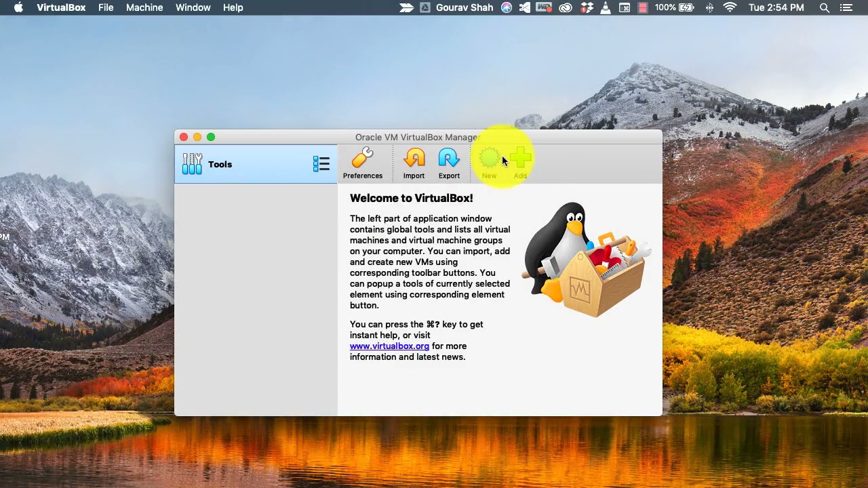Click the Welcome to VirtualBox! heading
Viewport: 868px width, 488px height.
point(412,198)
